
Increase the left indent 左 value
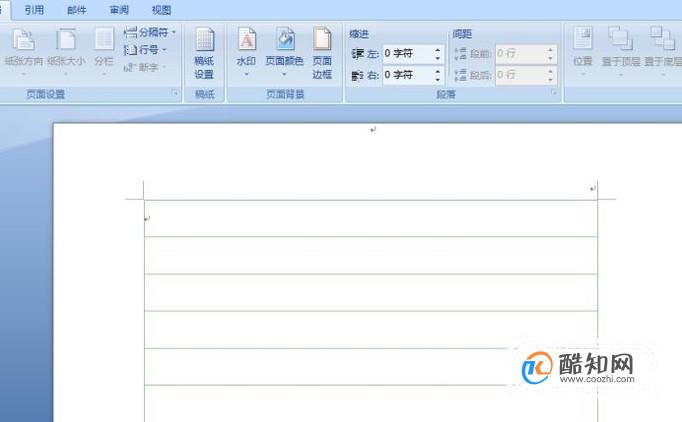(438, 50)
